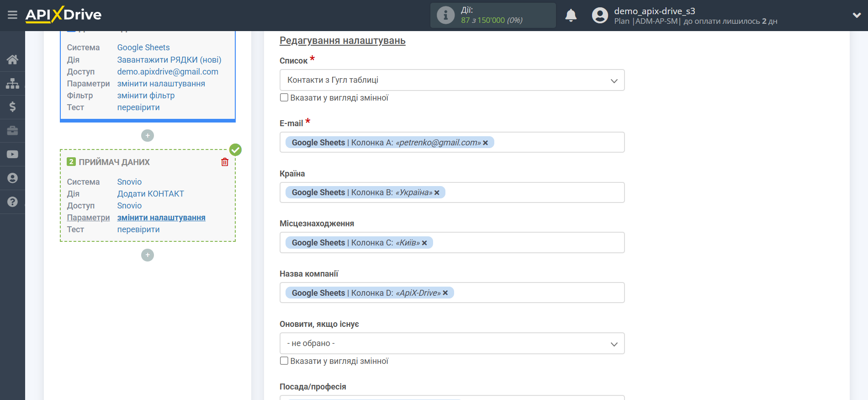This screenshot has height=400, width=868.
Task: Toggle variable checkbox under Оновити, якщо існує
Action: (284, 361)
